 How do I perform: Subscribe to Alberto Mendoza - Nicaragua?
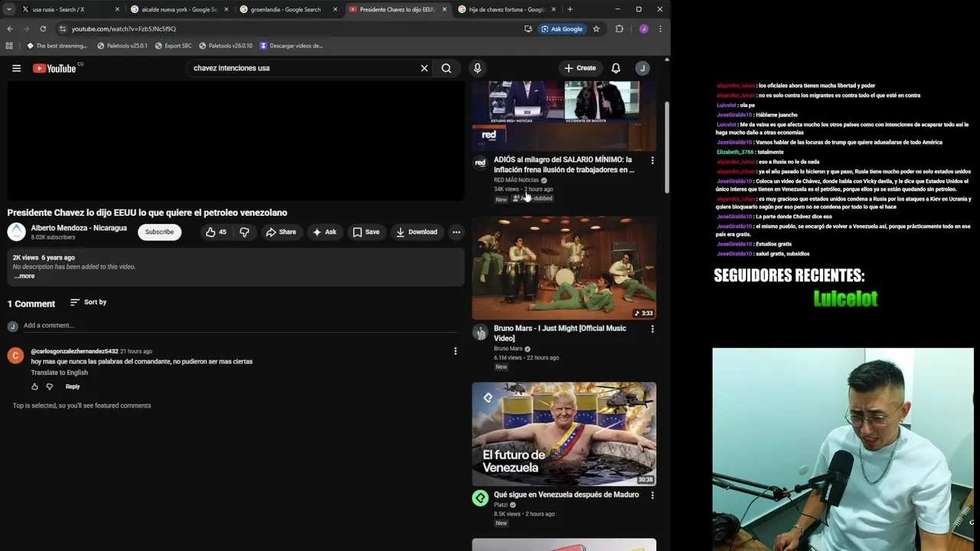pos(159,232)
